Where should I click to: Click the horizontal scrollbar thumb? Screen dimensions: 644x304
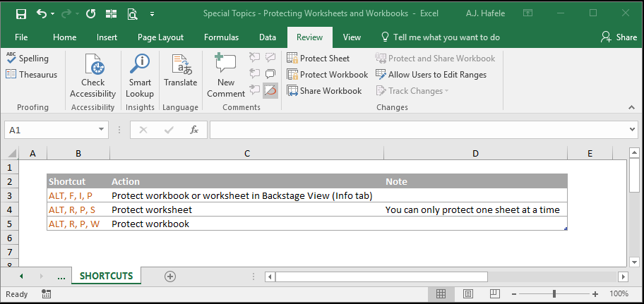pos(381,277)
